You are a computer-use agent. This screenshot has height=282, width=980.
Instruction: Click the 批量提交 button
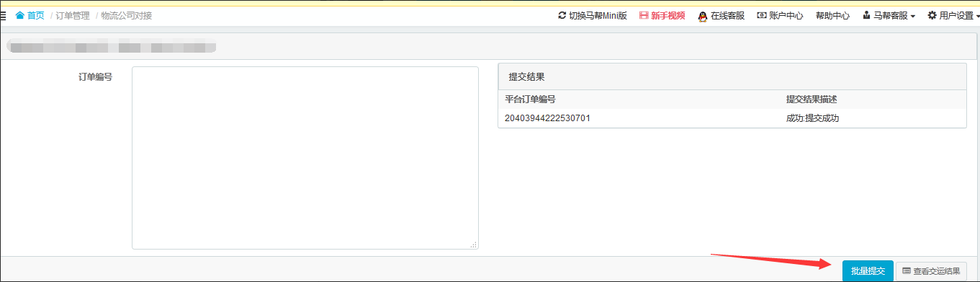(x=868, y=271)
